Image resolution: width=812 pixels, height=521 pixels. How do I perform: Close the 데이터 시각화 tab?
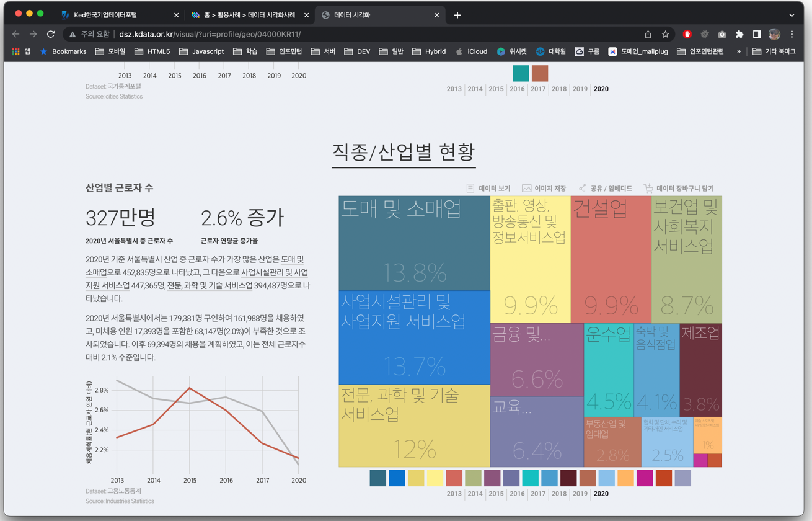tap(436, 15)
